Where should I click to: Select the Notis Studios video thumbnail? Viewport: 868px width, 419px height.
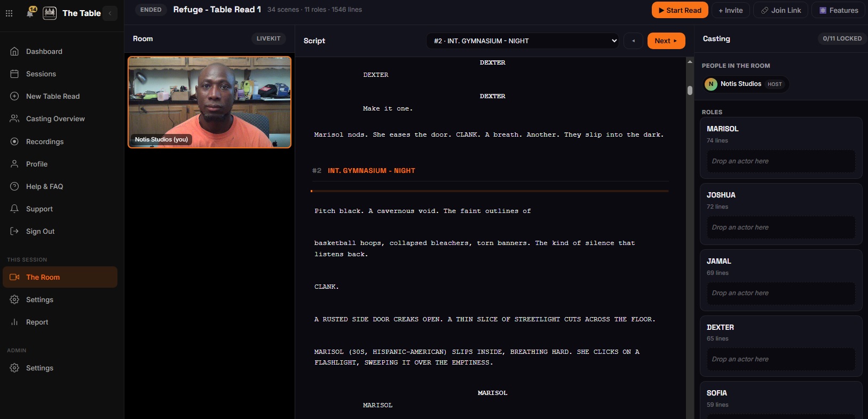[x=210, y=102]
